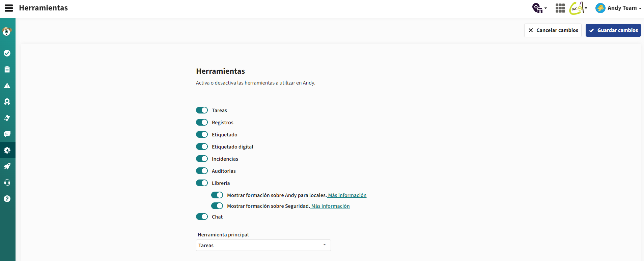Open the rocket sidebar icon

[7, 166]
